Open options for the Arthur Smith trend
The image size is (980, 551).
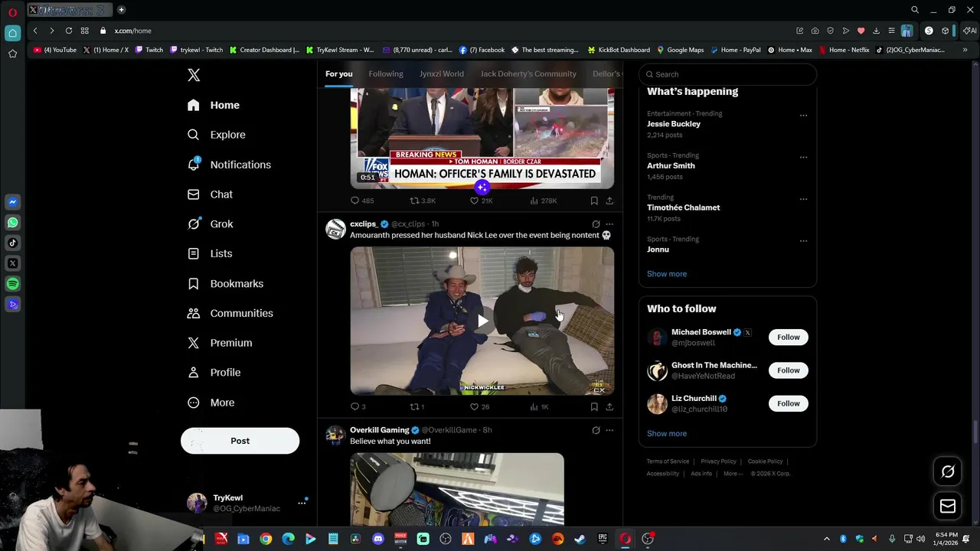pos(803,158)
